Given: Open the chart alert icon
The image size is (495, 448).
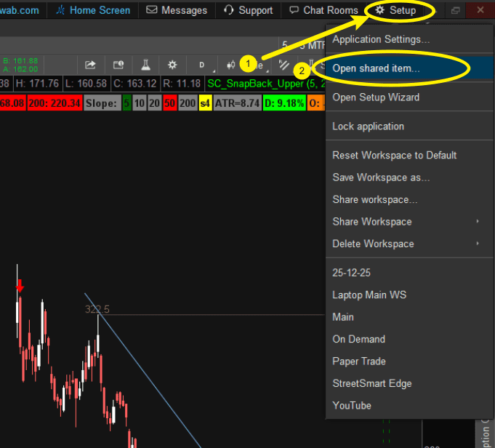Looking at the screenshot, I should [x=118, y=65].
